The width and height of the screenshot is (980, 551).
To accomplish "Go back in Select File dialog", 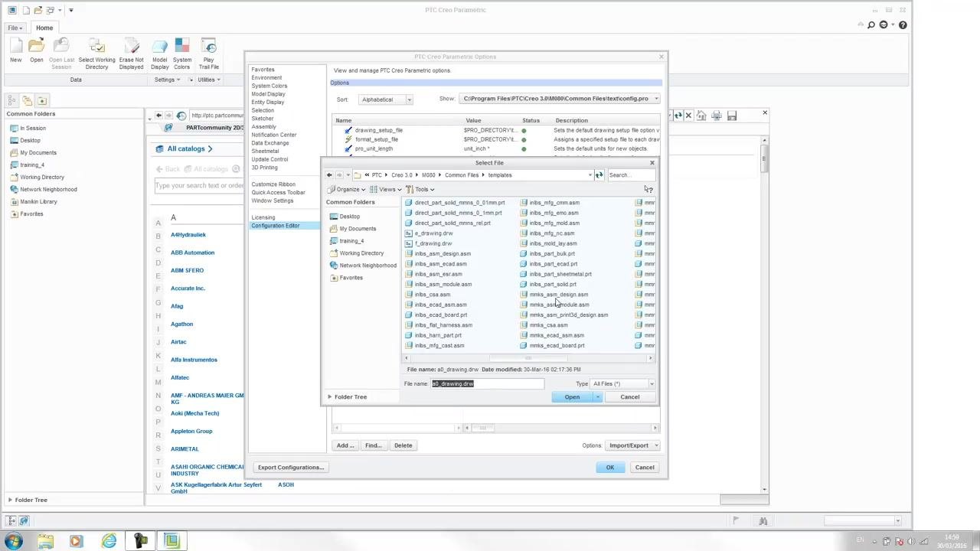I will click(x=329, y=175).
